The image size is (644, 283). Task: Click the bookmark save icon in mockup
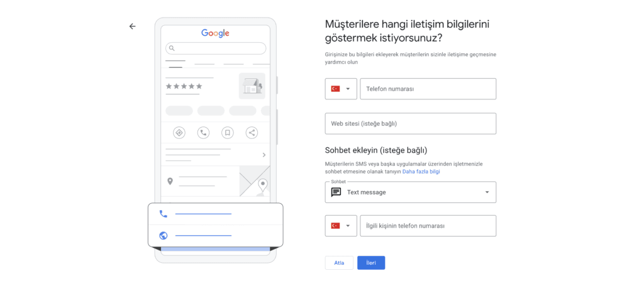[227, 132]
